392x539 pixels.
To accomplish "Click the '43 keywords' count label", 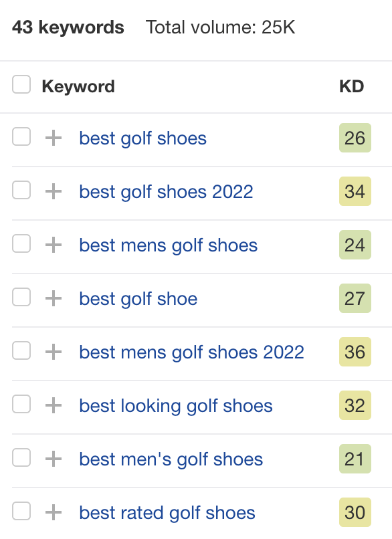I will [68, 27].
